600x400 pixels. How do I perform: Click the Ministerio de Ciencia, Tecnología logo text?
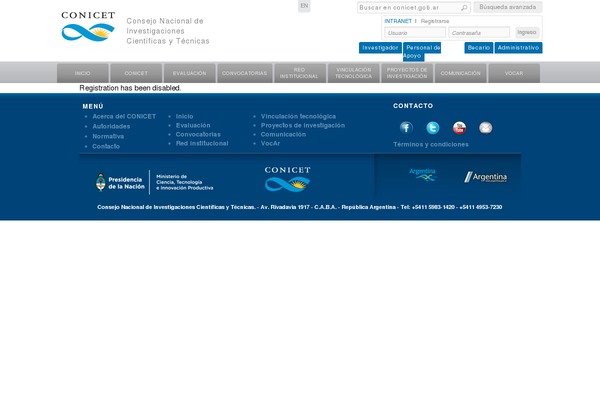(184, 182)
